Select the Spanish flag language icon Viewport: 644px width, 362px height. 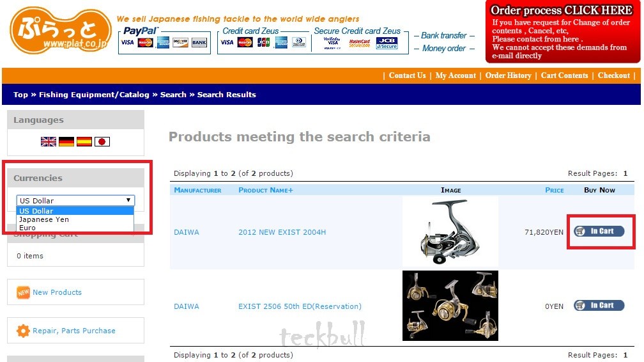(84, 141)
